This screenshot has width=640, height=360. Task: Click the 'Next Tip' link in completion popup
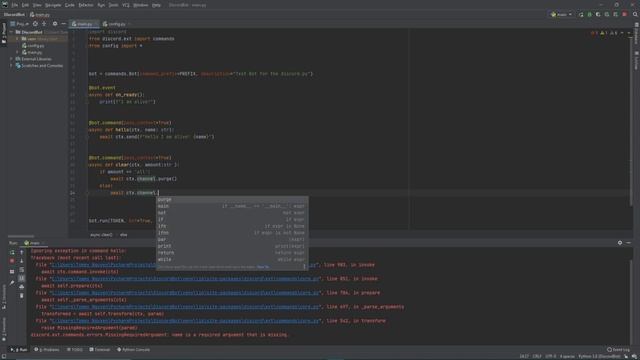coord(263,267)
